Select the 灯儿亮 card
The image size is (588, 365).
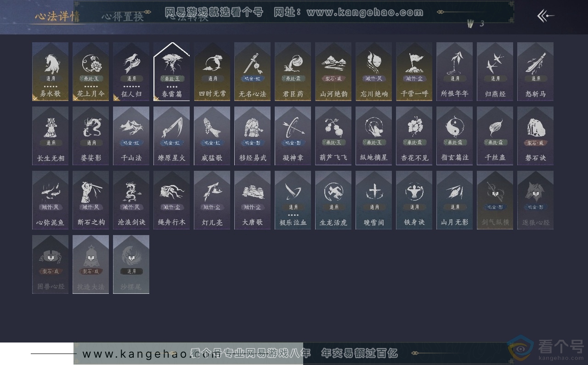click(212, 200)
